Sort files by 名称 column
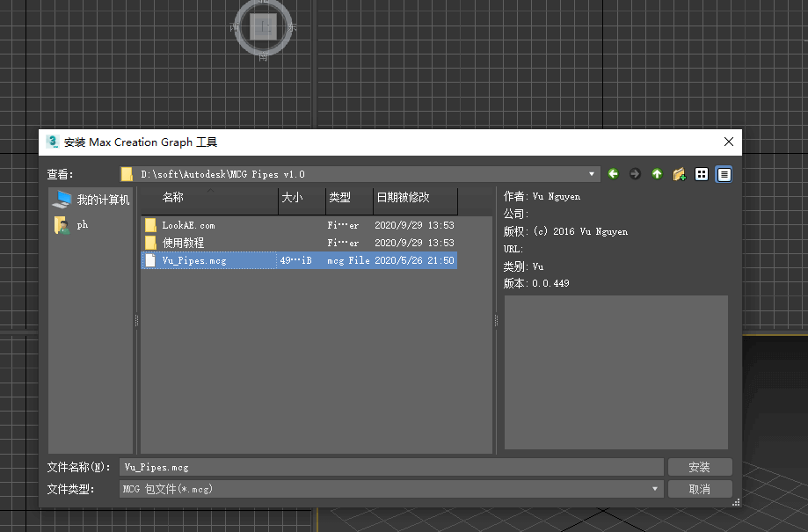The height and width of the screenshot is (532, 808). 208,198
